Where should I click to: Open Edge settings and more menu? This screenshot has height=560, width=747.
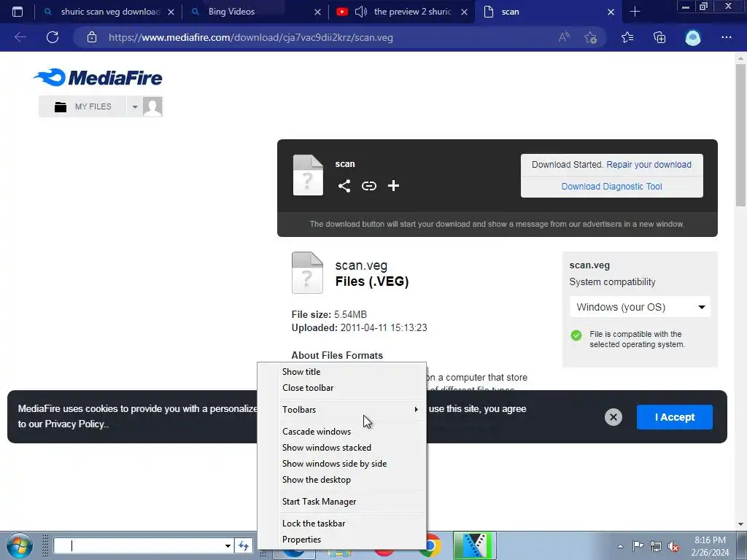tap(726, 37)
